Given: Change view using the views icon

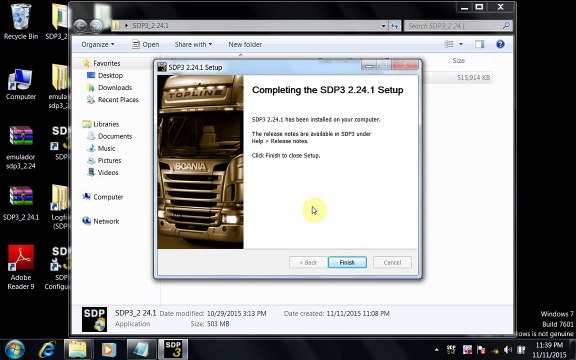Looking at the screenshot, I should (449, 44).
